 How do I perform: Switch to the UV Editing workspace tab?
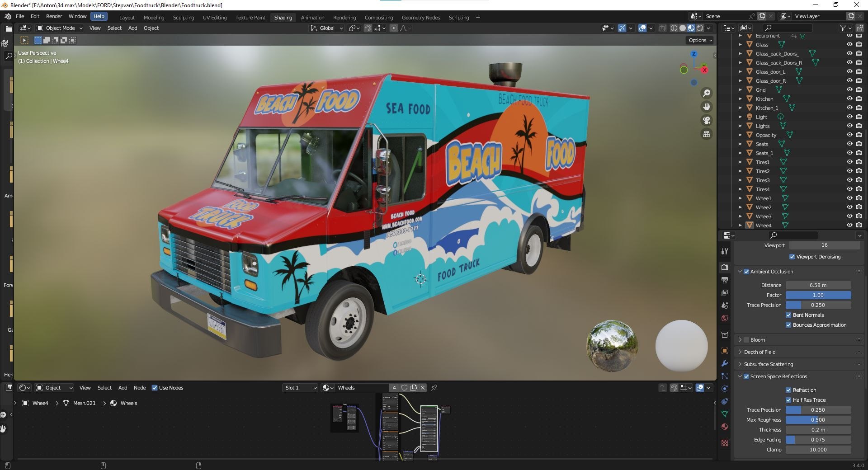[215, 18]
